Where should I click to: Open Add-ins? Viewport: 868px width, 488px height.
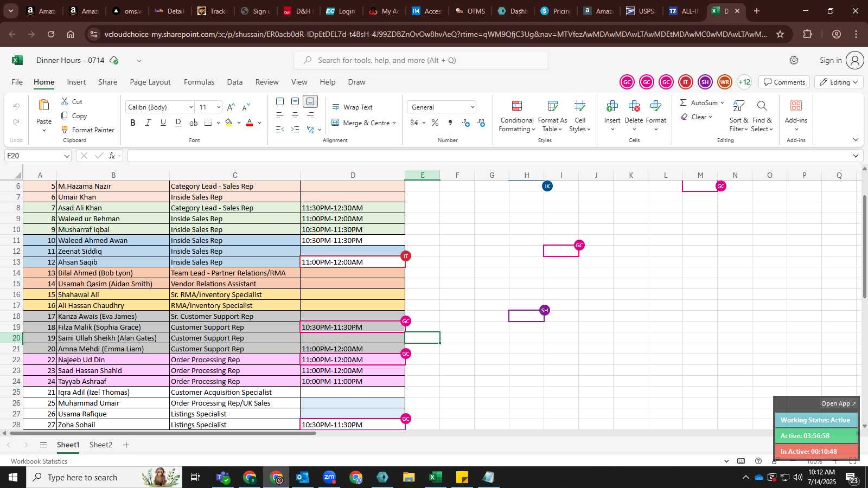(796, 116)
